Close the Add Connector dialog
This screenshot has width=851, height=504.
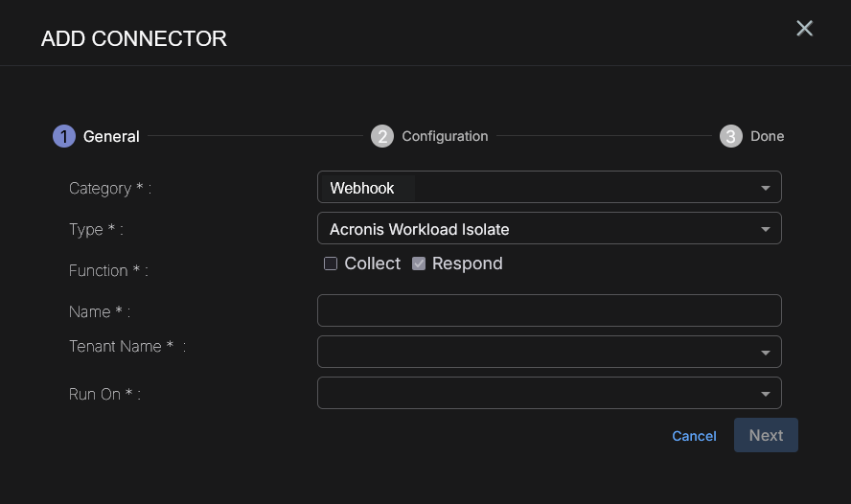[805, 29]
